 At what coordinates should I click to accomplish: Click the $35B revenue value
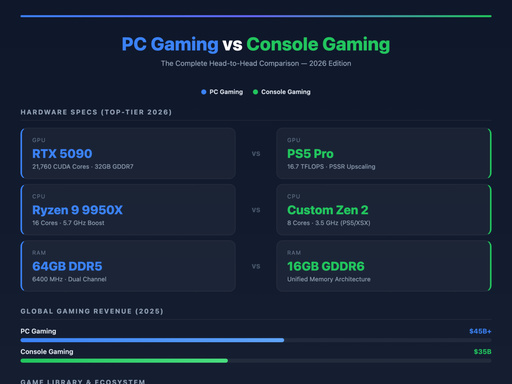[482, 352]
